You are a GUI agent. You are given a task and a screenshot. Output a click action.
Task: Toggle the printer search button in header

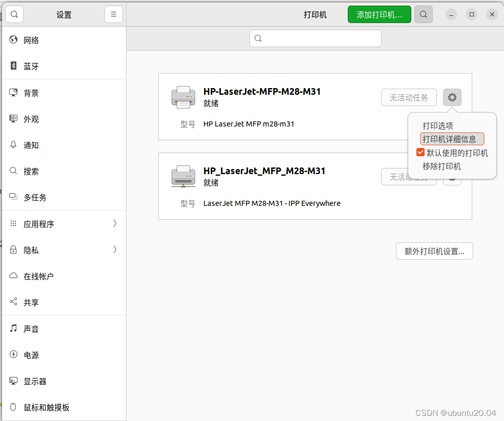[x=423, y=14]
